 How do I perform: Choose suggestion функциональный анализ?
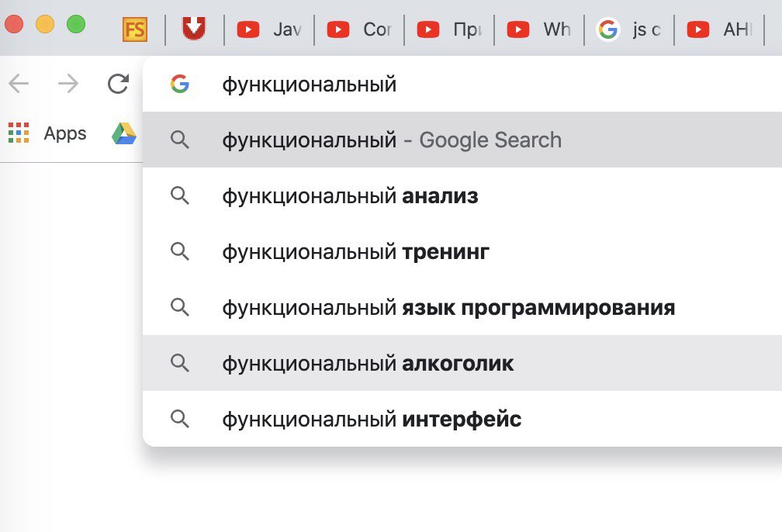coord(462,195)
